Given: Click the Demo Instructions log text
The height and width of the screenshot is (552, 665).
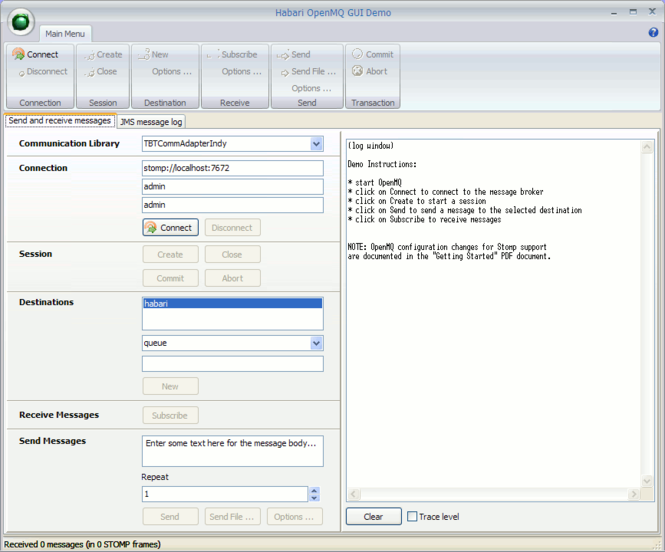Looking at the screenshot, I should (x=382, y=164).
